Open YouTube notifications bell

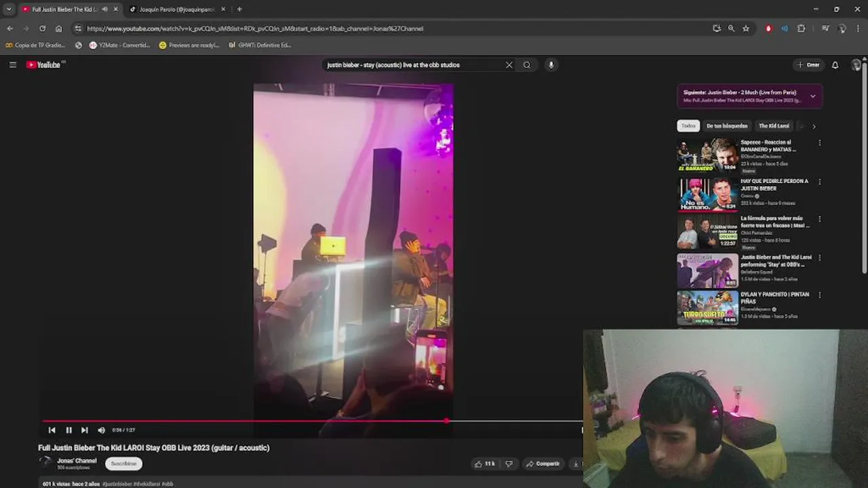pos(835,65)
